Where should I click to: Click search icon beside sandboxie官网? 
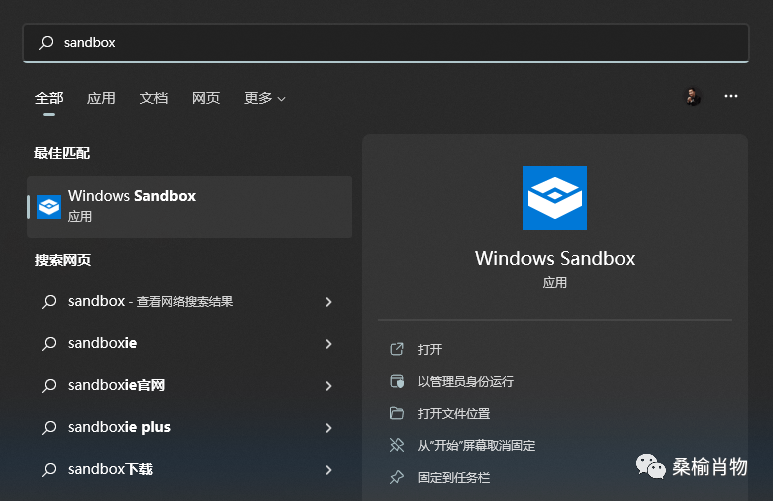pos(49,385)
